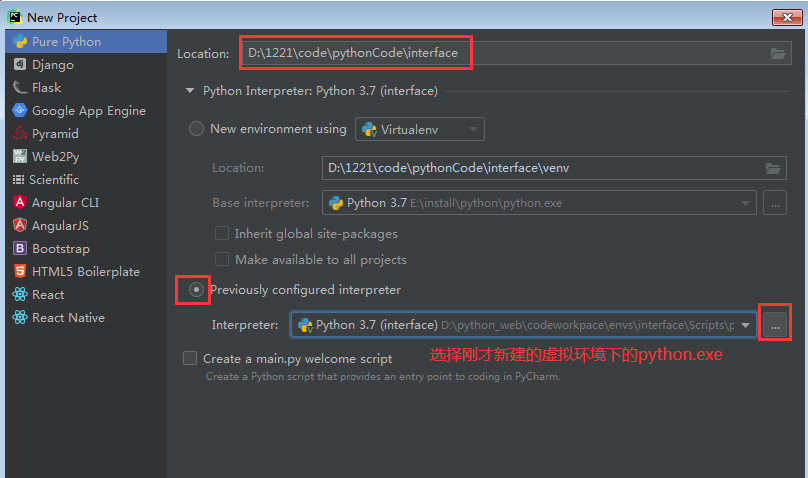The width and height of the screenshot is (808, 478).
Task: Check Make available to all projects
Action: 222,259
